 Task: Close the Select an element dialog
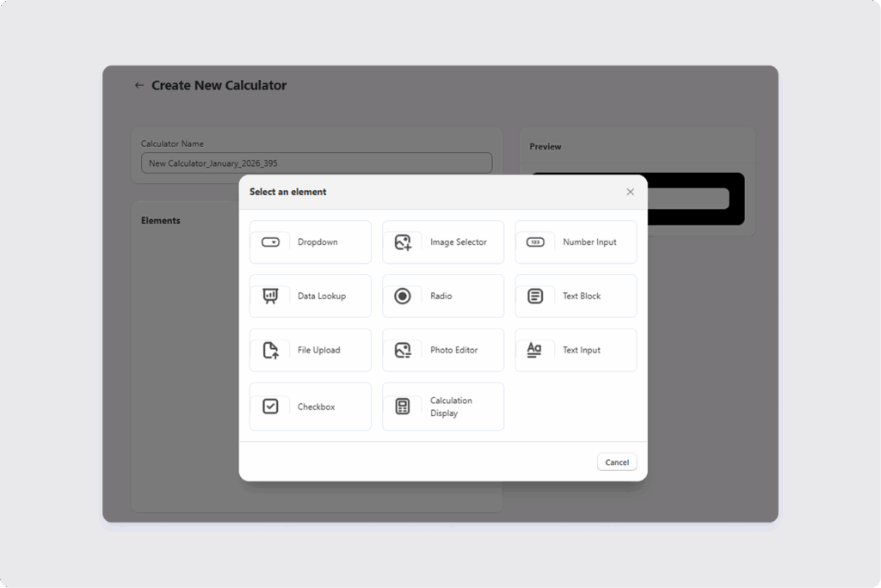pyautogui.click(x=630, y=193)
